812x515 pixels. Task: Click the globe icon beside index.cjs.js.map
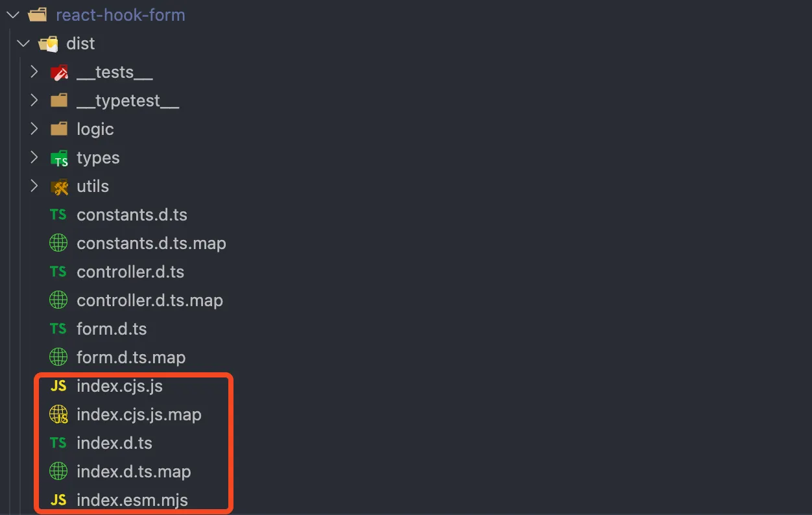pos(58,415)
